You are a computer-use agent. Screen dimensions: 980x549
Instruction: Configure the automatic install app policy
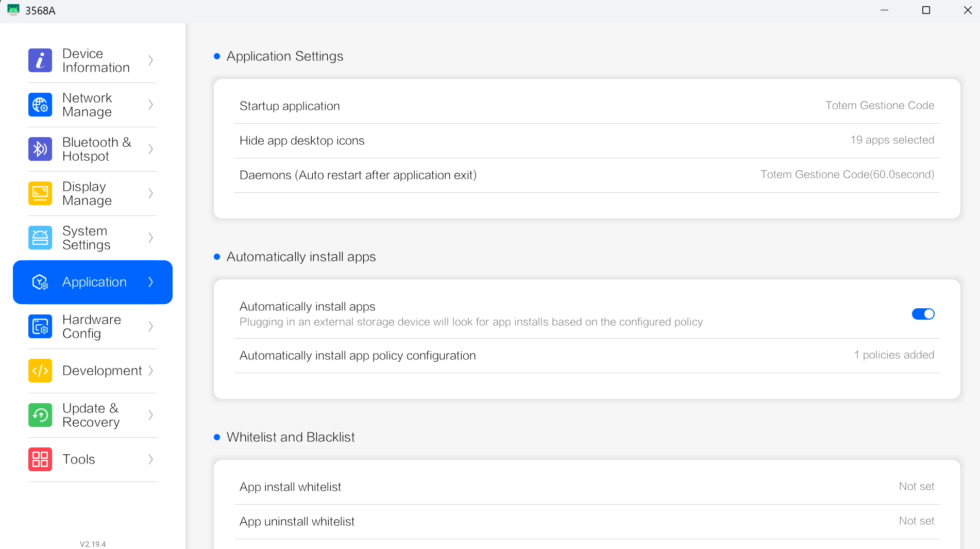586,355
